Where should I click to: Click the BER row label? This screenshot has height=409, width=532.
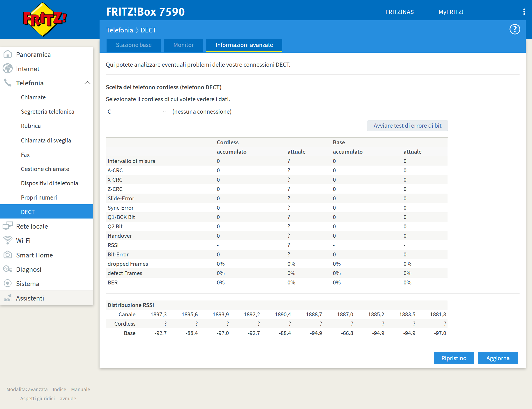pyautogui.click(x=113, y=282)
